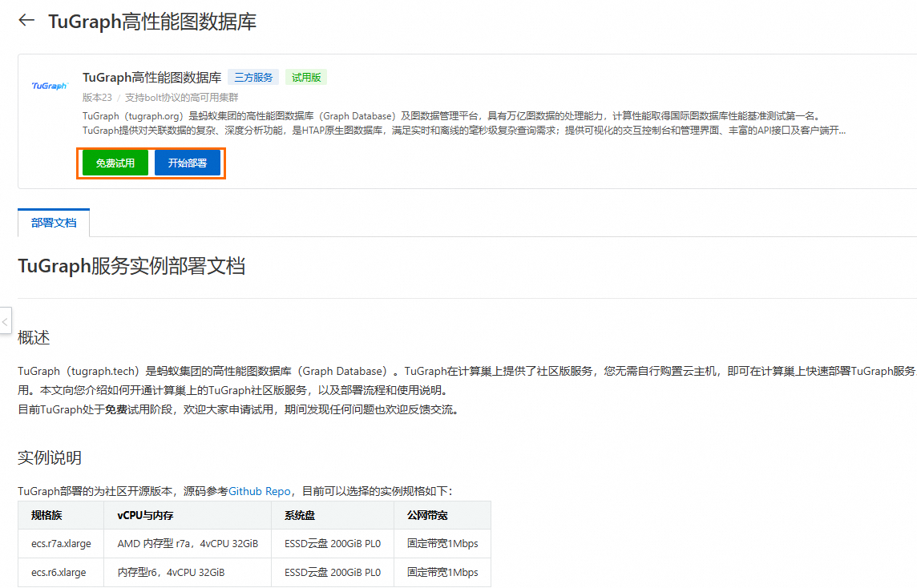Click ESSD云盘 200GiB PL0 in ecs.r6.xlarge row
Screen dimensions: 917x588
click(x=332, y=572)
